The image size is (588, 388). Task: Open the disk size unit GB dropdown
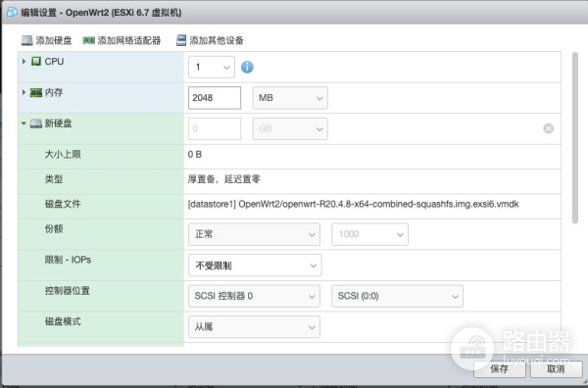[x=290, y=129]
